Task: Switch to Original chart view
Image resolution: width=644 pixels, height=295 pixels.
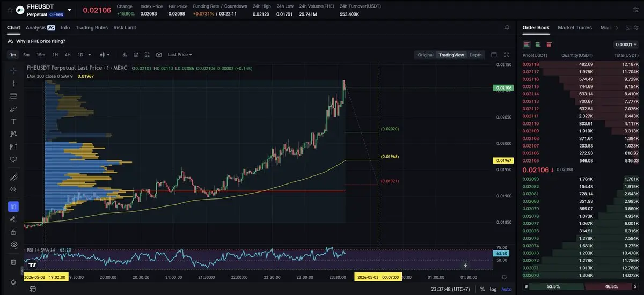Action: 426,55
